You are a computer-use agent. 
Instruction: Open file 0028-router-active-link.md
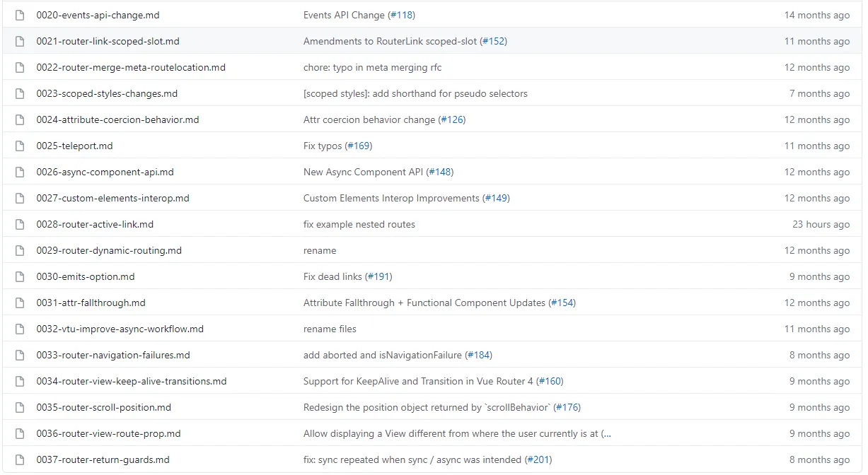point(95,224)
